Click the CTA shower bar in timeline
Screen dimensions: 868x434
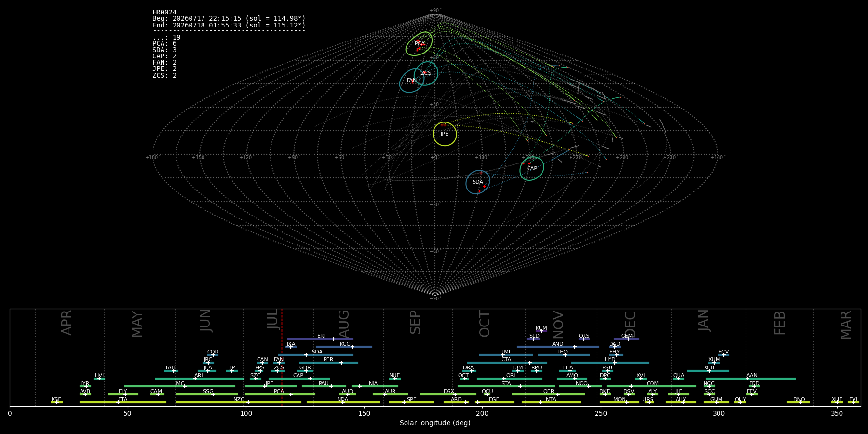(507, 363)
